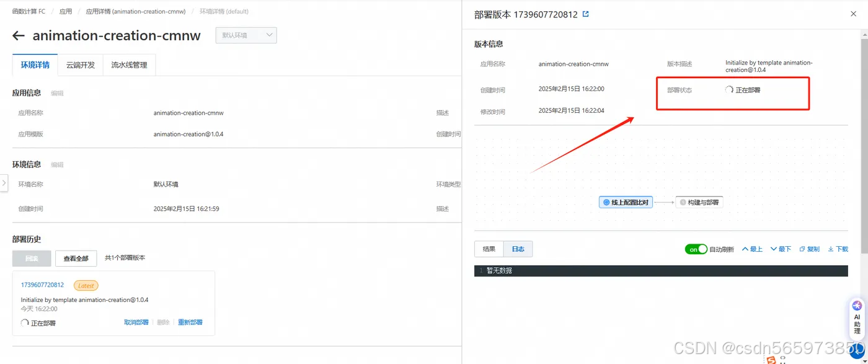Click 删除 in deployment card
The width and height of the screenshot is (868, 364).
click(x=163, y=322)
